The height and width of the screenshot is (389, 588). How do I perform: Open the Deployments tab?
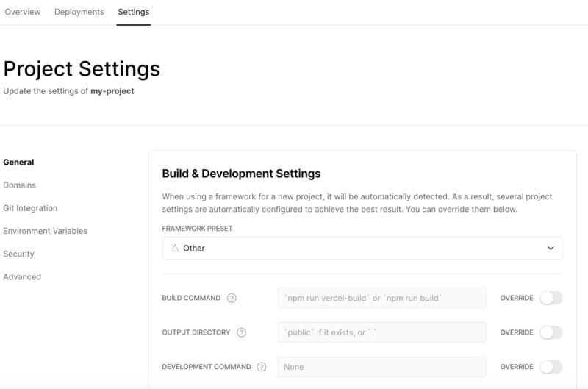(x=79, y=12)
